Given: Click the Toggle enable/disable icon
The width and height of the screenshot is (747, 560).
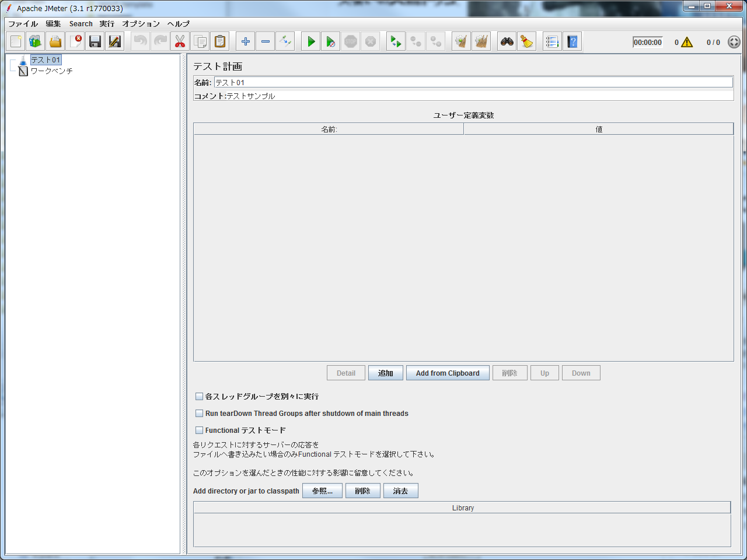Looking at the screenshot, I should click(285, 41).
